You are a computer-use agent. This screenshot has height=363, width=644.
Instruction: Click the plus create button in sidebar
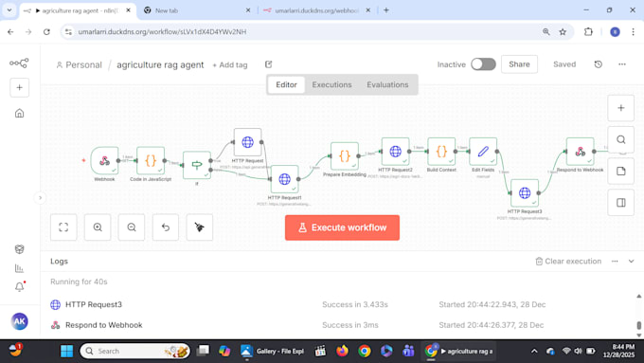pos(19,87)
